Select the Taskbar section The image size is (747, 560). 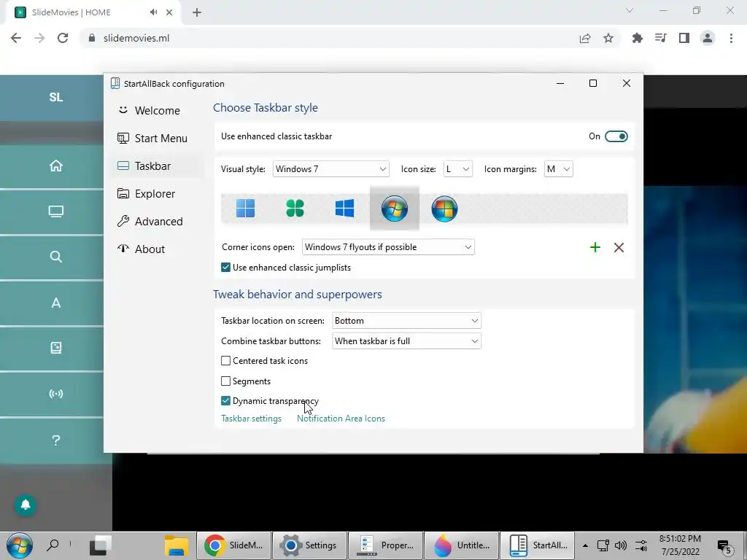pos(156,166)
